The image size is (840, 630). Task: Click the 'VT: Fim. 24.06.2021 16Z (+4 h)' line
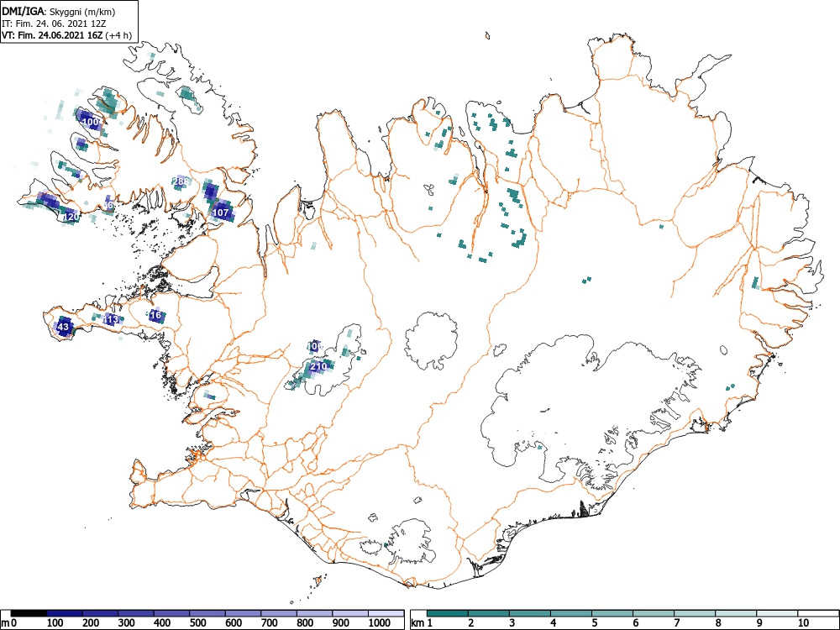tap(66, 36)
